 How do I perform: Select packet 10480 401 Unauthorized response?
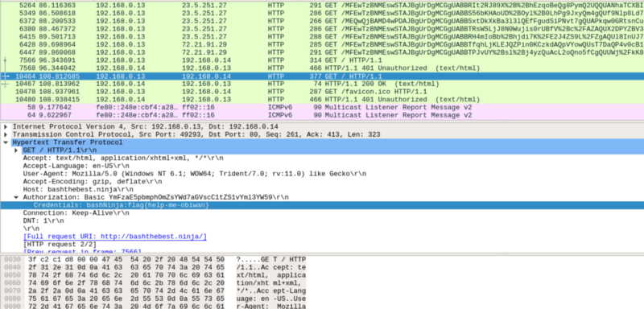tap(322, 100)
